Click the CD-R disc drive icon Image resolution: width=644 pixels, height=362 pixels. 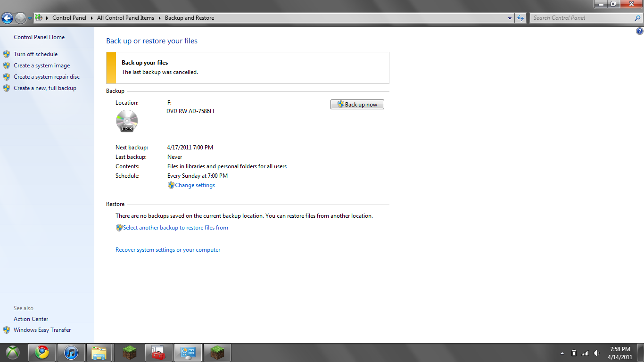click(x=127, y=121)
